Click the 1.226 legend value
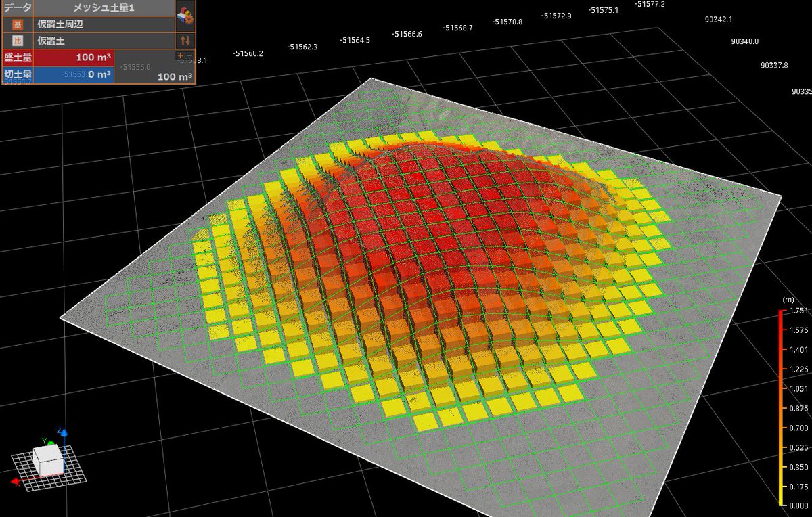The height and width of the screenshot is (517, 812). pos(799,369)
